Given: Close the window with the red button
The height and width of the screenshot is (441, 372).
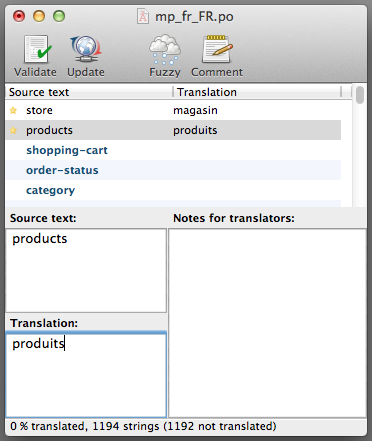Looking at the screenshot, I should tap(19, 16).
